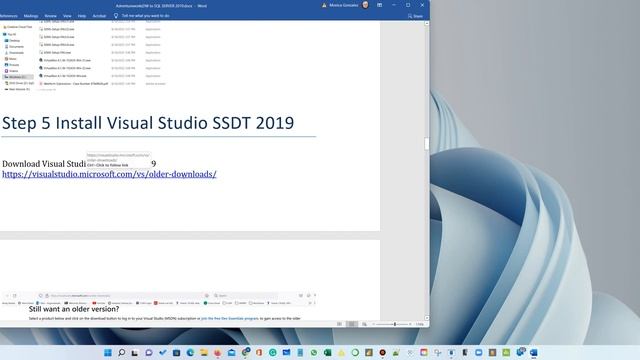Open the Acrobat ribbon tab
Image resolution: width=640 pixels, height=360 pixels.
point(99,16)
